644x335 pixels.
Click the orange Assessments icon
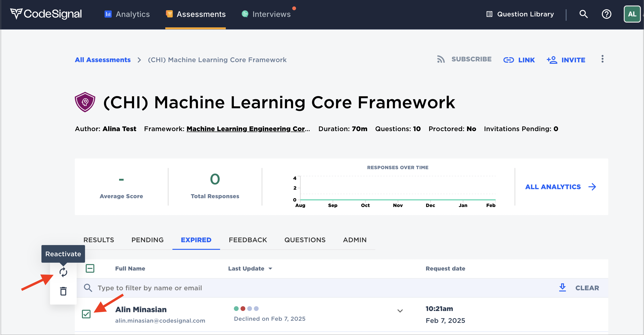[169, 14]
